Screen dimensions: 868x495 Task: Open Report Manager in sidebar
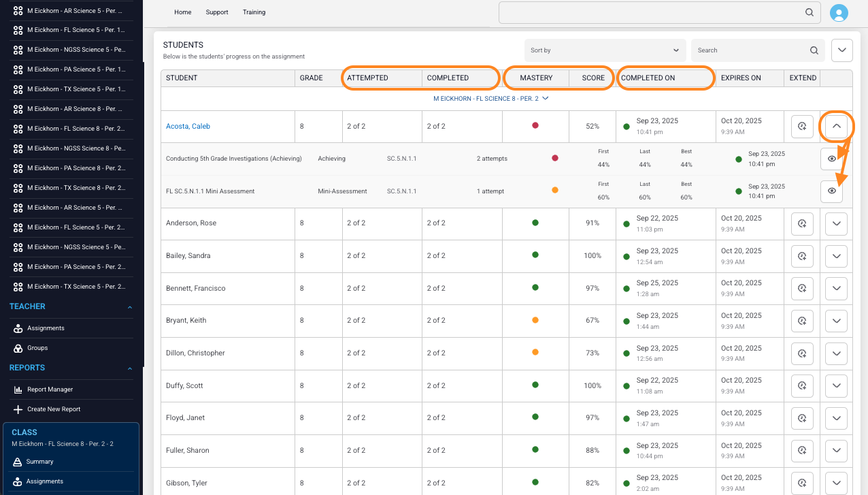50,389
